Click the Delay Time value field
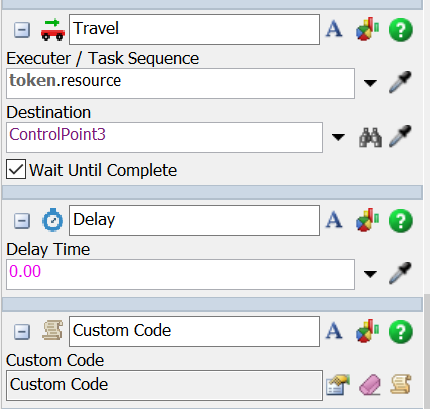 (x=180, y=274)
